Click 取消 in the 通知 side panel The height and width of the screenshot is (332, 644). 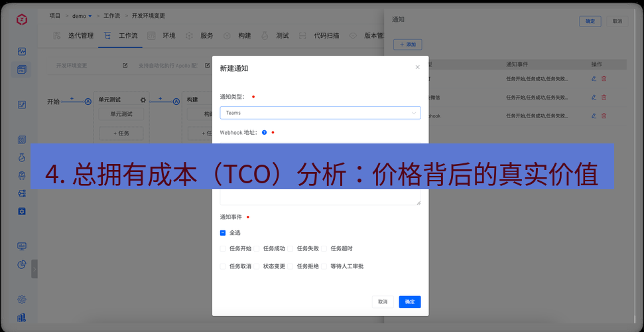[617, 21]
